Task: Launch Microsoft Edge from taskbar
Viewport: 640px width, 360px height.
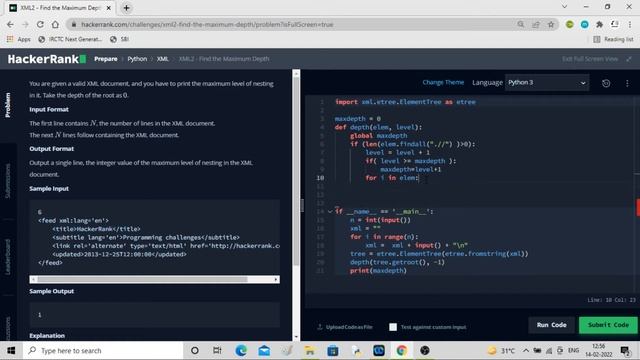Action: point(241,351)
